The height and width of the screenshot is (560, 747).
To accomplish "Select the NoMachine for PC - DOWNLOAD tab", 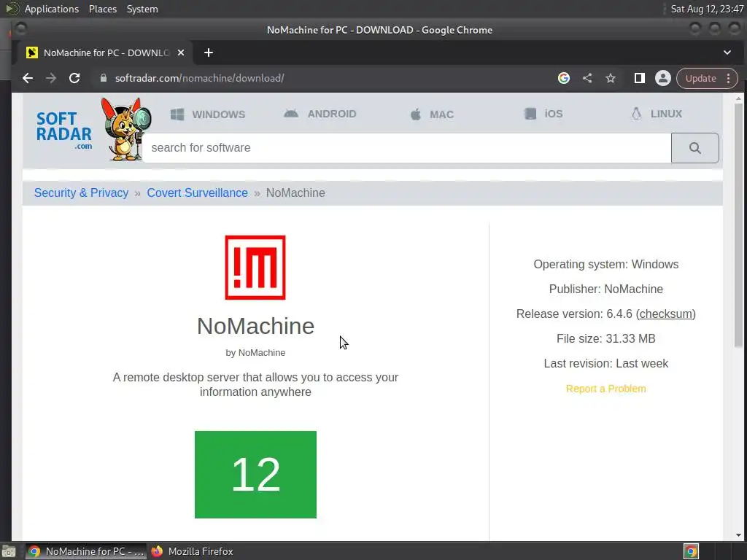I will tap(105, 52).
